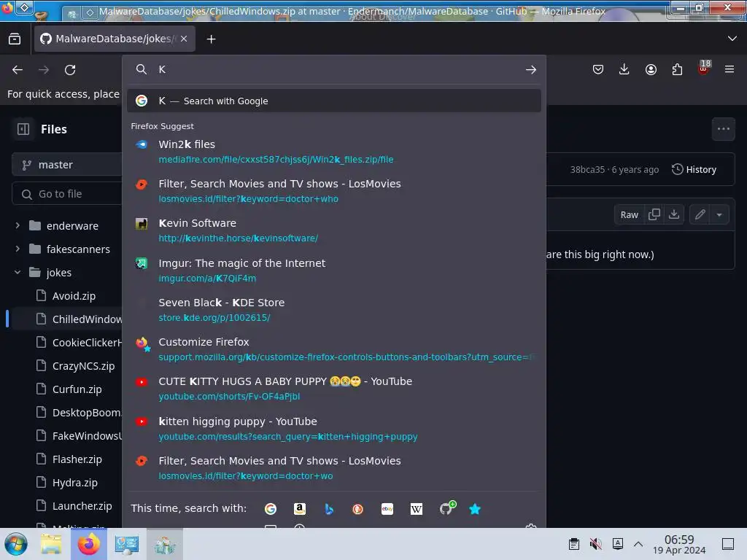Open edit options dropdown caret
Screen dimensions: 747x560
[719, 215]
